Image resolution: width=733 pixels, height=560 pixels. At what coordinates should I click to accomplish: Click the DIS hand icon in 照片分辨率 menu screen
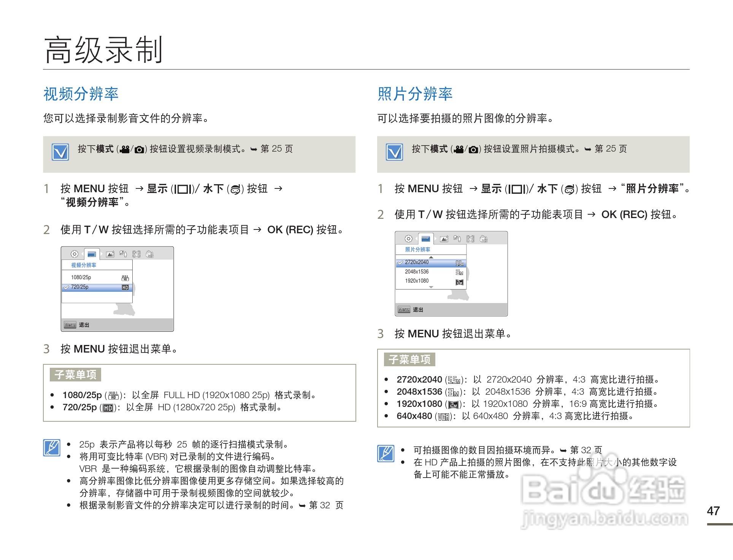[484, 239]
